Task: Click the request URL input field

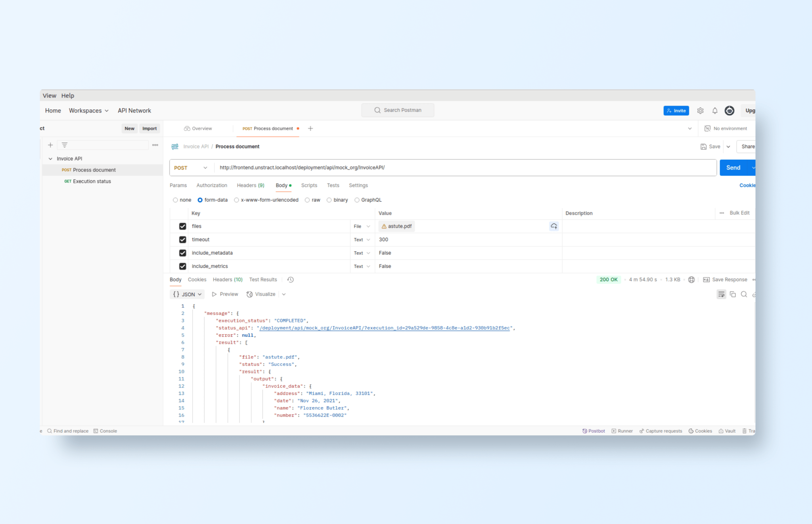Action: (x=436, y=167)
